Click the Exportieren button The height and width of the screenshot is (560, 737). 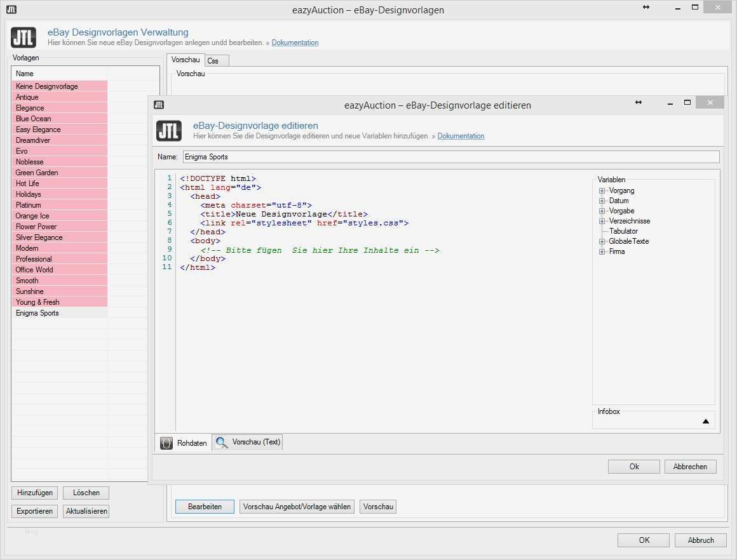tap(35, 511)
